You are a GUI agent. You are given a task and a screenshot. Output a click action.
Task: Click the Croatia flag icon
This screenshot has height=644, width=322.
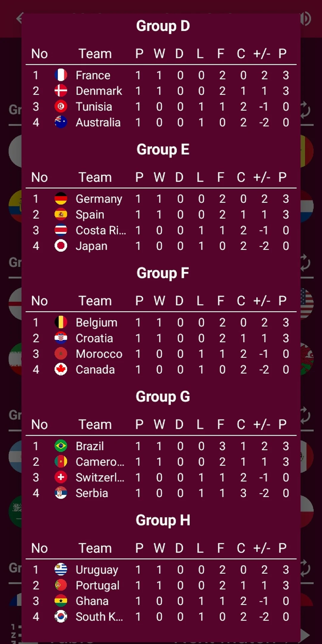click(61, 338)
